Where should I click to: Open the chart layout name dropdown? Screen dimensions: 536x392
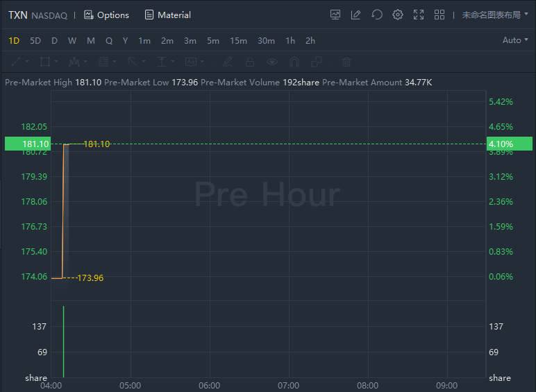tap(495, 15)
